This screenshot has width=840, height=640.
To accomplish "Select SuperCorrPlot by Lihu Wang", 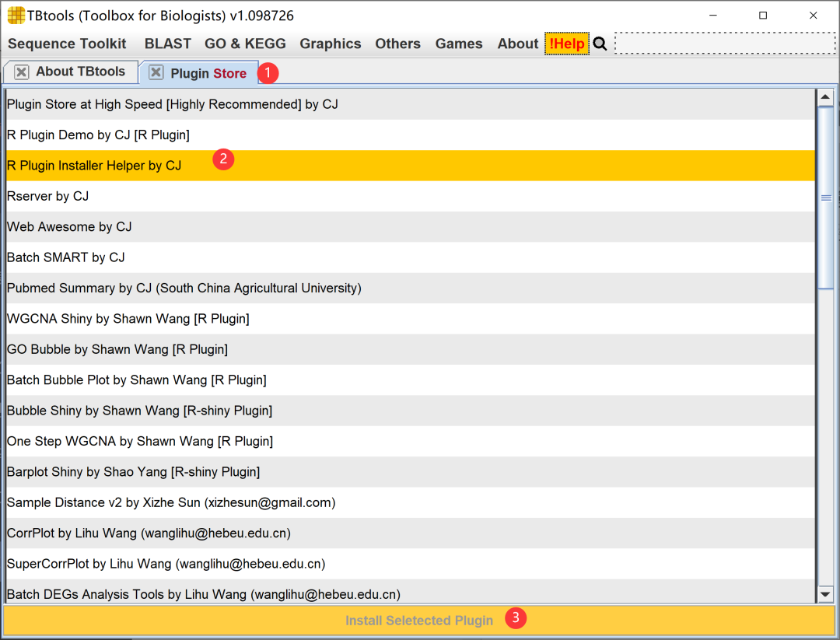I will pos(411,564).
